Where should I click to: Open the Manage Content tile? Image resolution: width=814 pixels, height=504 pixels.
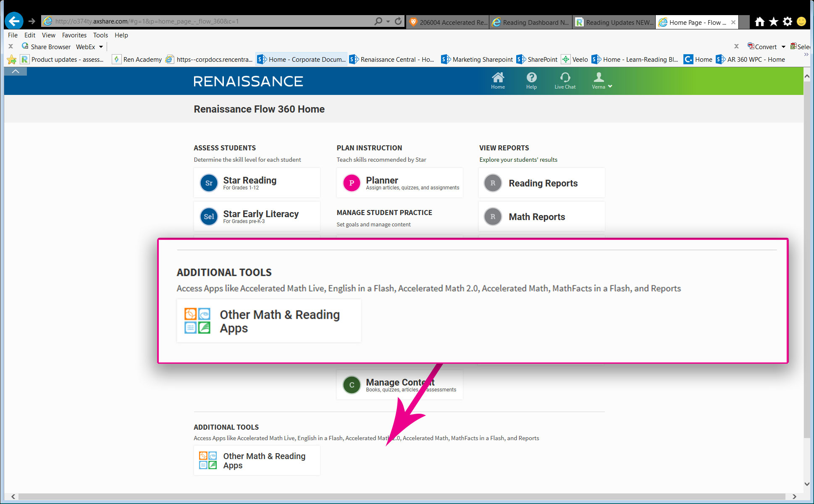[399, 385]
